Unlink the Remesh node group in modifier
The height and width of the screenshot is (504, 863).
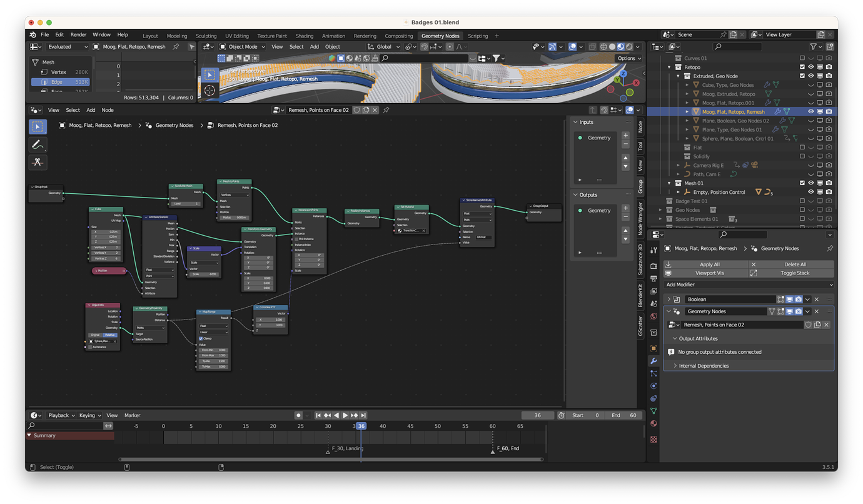(826, 325)
